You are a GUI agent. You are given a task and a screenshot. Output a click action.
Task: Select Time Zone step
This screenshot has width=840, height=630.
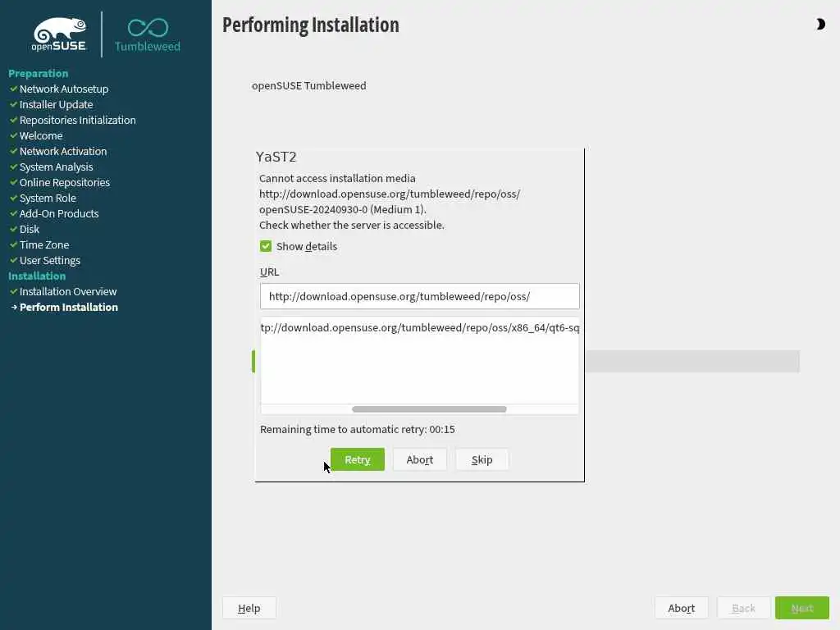[x=44, y=244]
